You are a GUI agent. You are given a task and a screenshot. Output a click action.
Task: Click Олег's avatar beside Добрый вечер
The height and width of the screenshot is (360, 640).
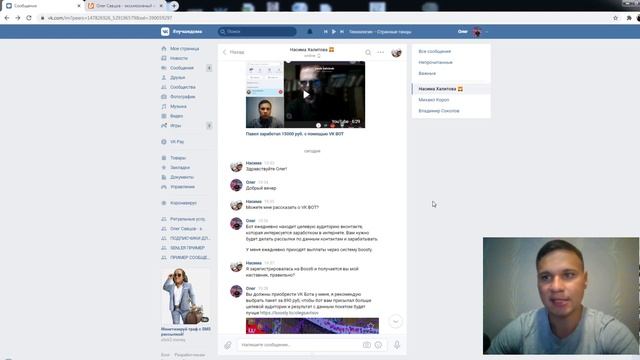(236, 185)
